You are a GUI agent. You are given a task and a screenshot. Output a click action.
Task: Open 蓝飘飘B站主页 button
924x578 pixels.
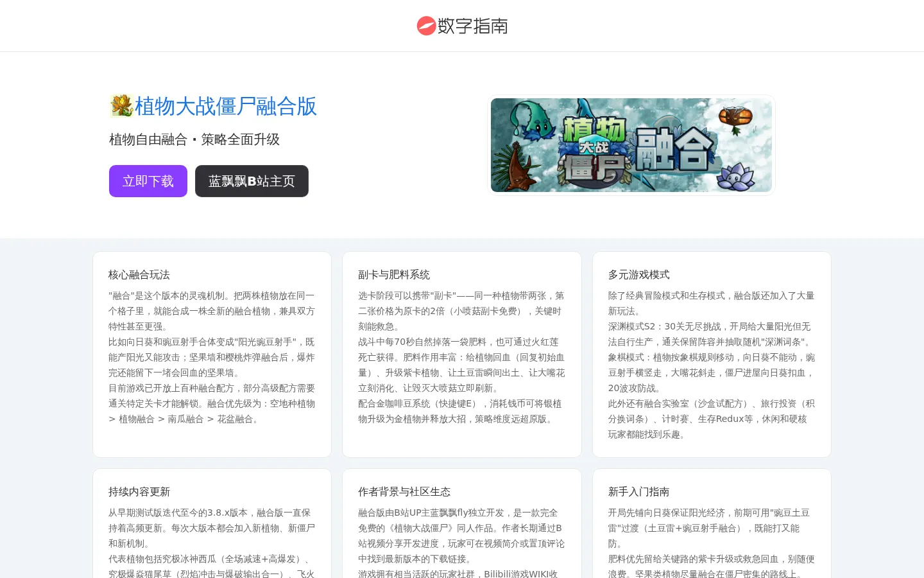click(252, 181)
